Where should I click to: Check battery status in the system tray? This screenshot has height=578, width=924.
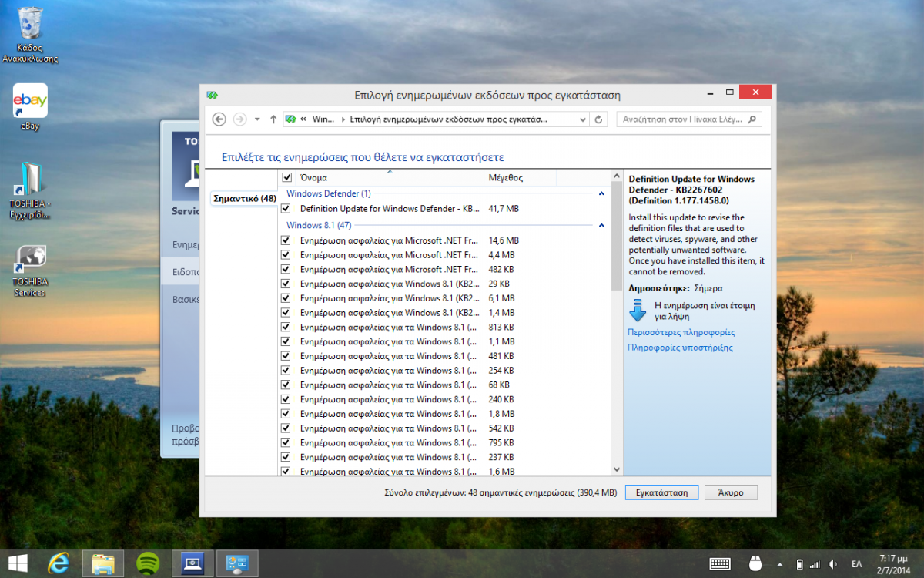click(x=799, y=563)
